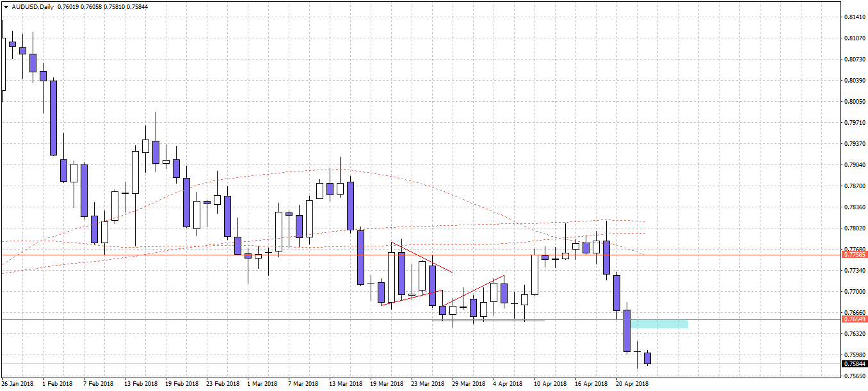This screenshot has width=868, height=391.
Task: Click price axis label 0.78700
Action: point(856,186)
